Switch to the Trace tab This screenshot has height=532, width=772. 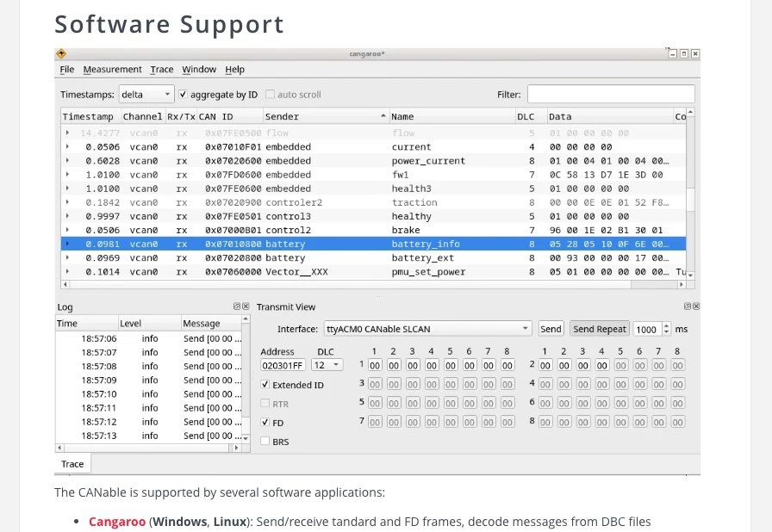[72, 464]
